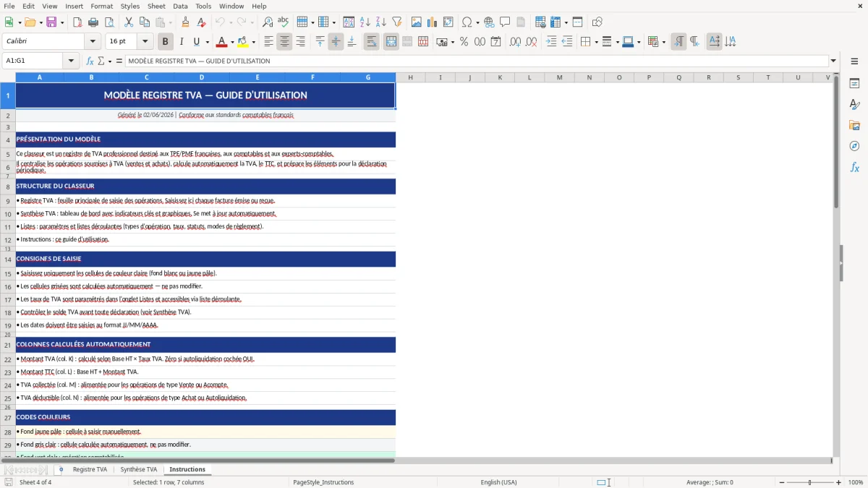This screenshot has width=868, height=488.
Task: Click the Find & Replace icon
Action: point(268,22)
